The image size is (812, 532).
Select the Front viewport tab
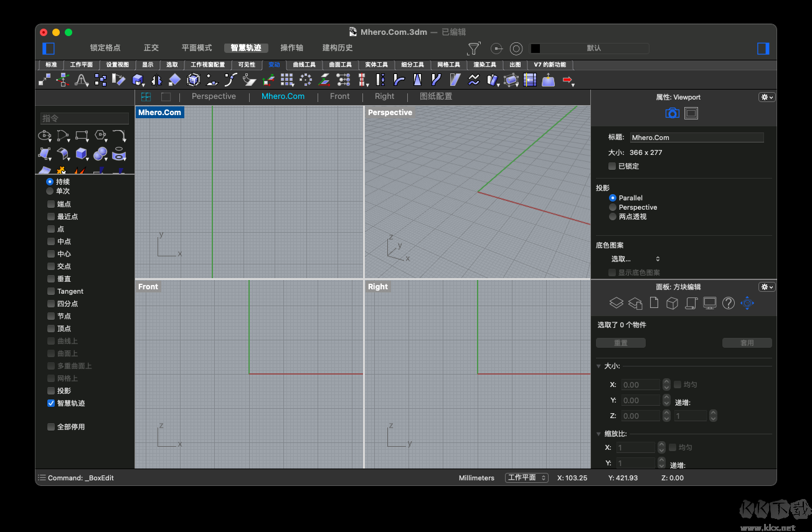(340, 96)
